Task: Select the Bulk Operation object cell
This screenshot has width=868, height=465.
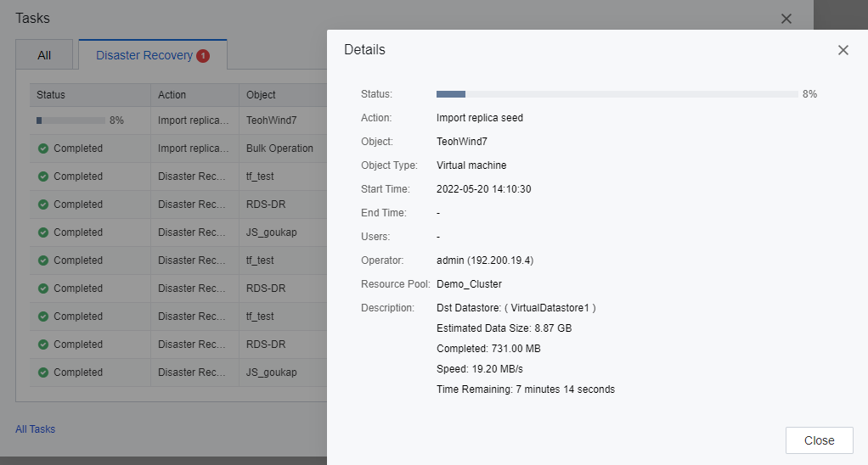Action: tap(279, 148)
